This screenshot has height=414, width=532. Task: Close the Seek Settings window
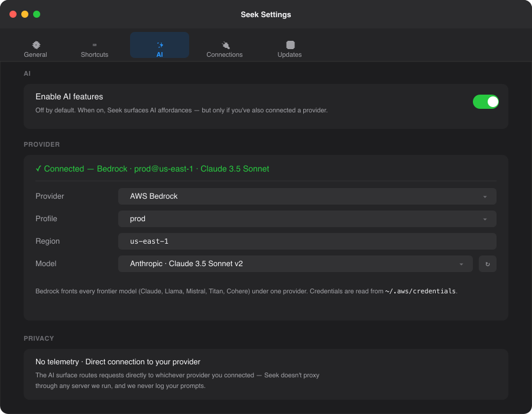13,14
